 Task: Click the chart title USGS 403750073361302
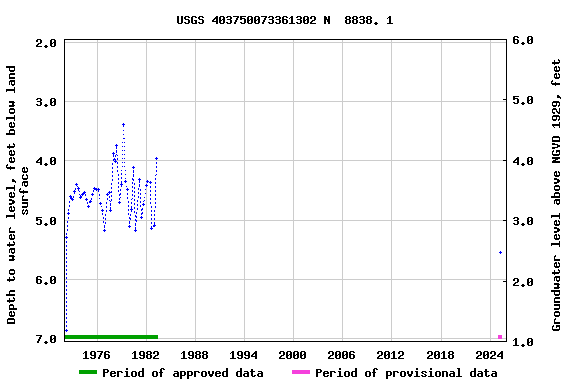point(285,20)
